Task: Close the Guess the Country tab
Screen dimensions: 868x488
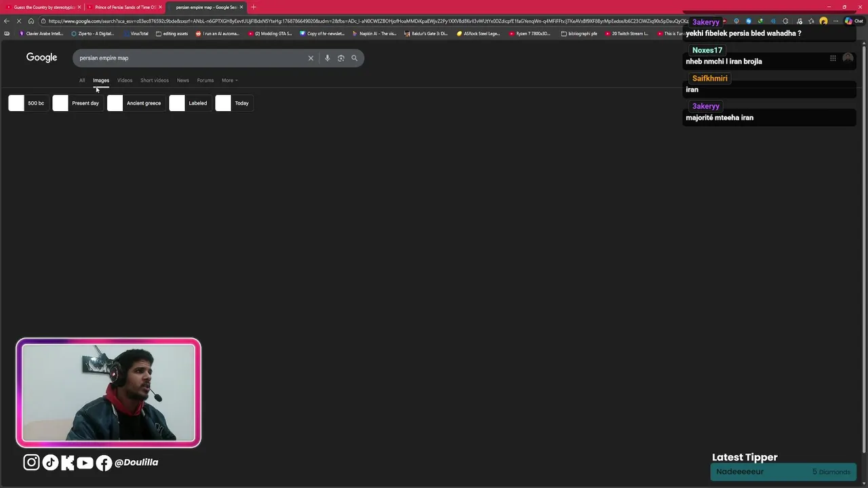Action: pos(79,7)
